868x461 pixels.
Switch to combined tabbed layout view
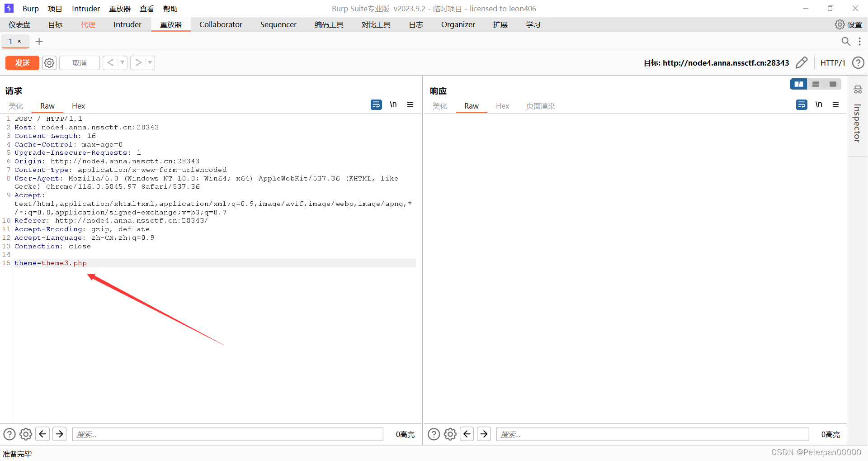point(833,84)
